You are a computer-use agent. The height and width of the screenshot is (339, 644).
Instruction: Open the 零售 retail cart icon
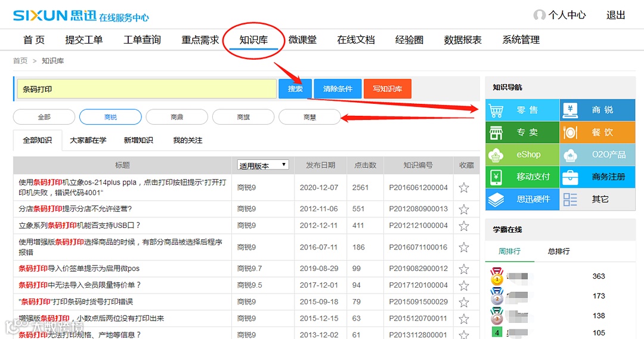click(x=496, y=110)
